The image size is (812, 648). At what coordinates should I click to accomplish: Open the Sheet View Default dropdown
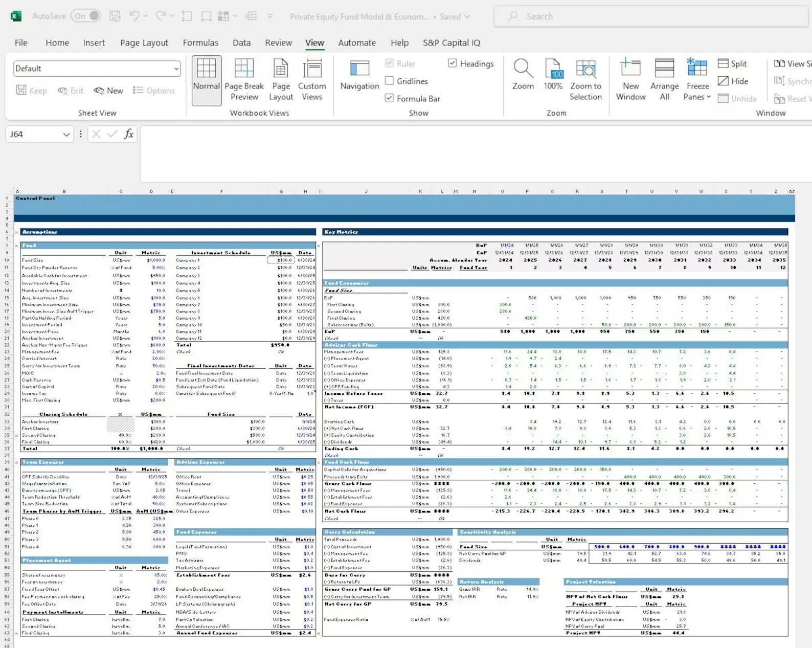click(97, 69)
